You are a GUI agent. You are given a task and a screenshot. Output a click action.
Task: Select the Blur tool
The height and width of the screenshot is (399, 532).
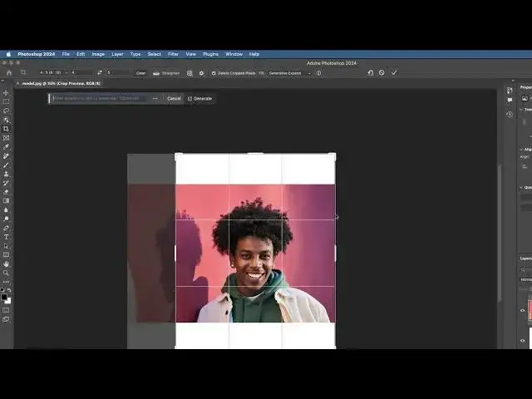[6, 210]
